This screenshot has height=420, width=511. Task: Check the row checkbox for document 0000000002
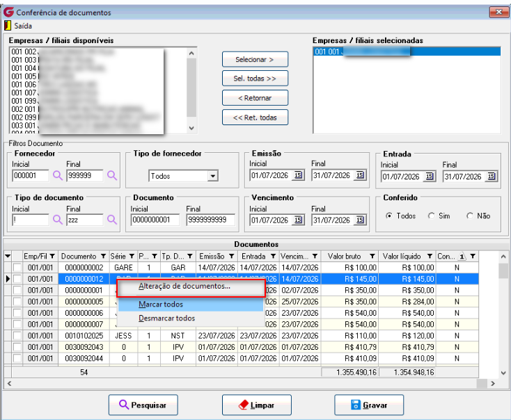point(17,268)
